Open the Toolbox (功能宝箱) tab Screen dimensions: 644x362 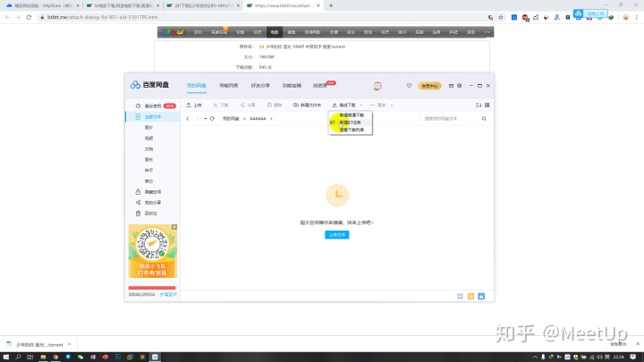tap(292, 86)
